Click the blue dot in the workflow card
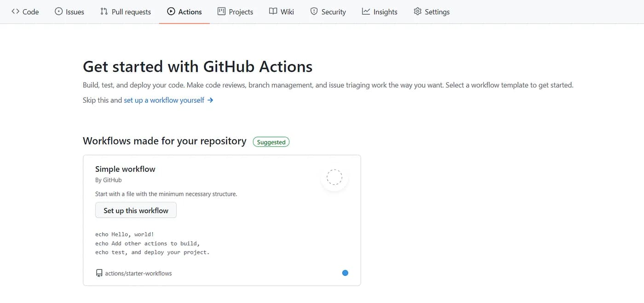Screen dimensions: 644x303 (x=345, y=273)
